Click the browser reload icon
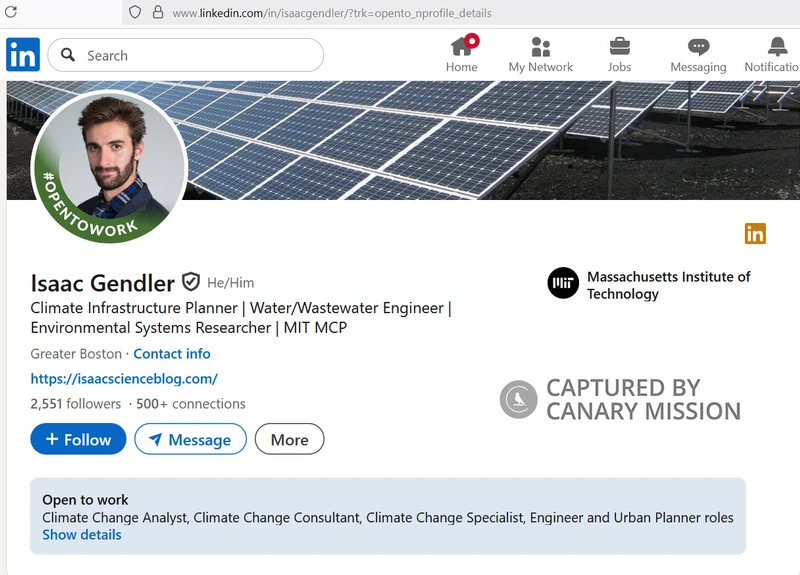 (11, 13)
